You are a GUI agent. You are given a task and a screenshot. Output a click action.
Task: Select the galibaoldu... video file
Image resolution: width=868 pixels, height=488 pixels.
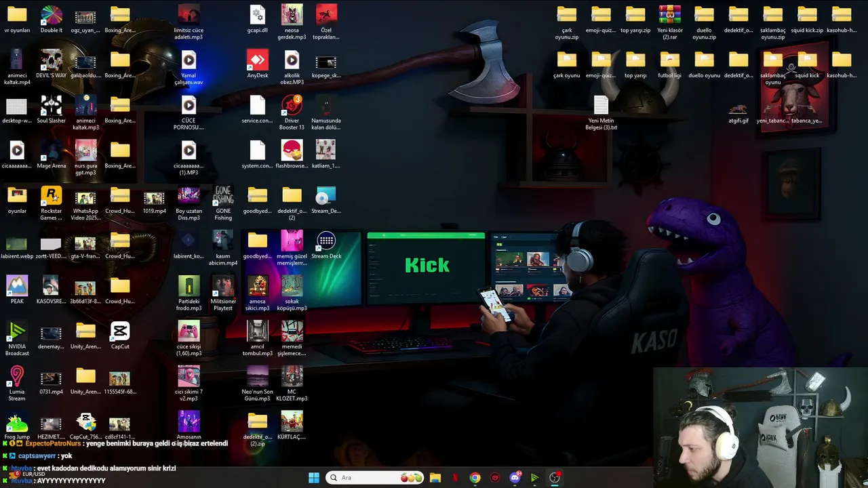click(x=85, y=64)
